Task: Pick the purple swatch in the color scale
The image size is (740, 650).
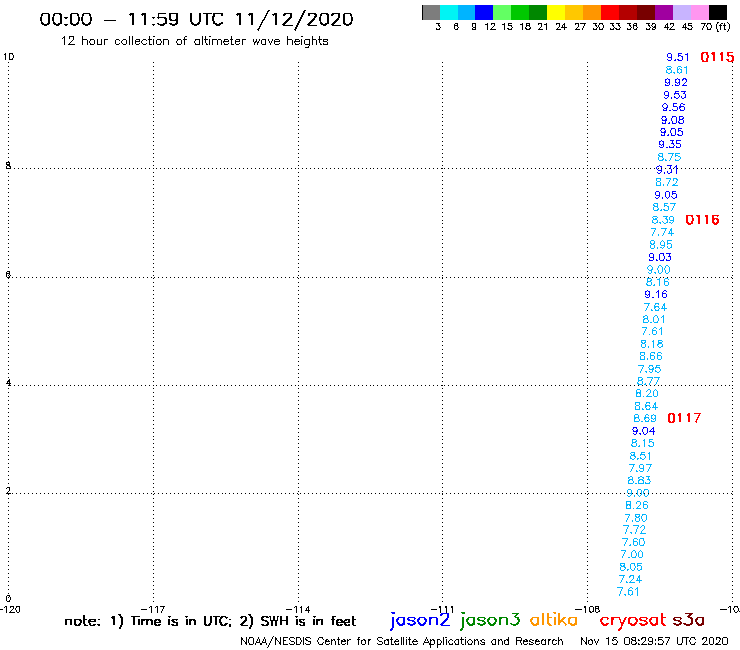Action: click(x=664, y=12)
